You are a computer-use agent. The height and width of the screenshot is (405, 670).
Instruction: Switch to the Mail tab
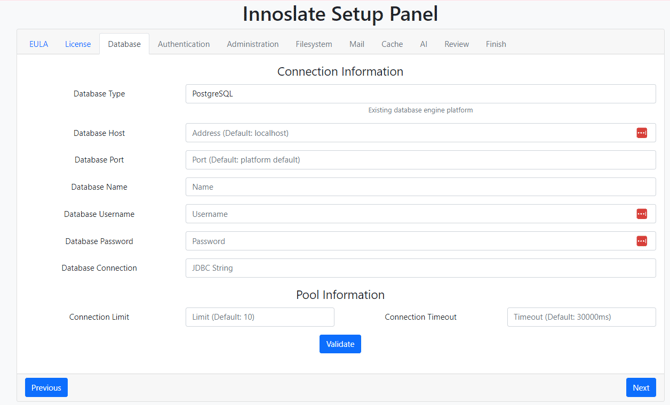(357, 44)
